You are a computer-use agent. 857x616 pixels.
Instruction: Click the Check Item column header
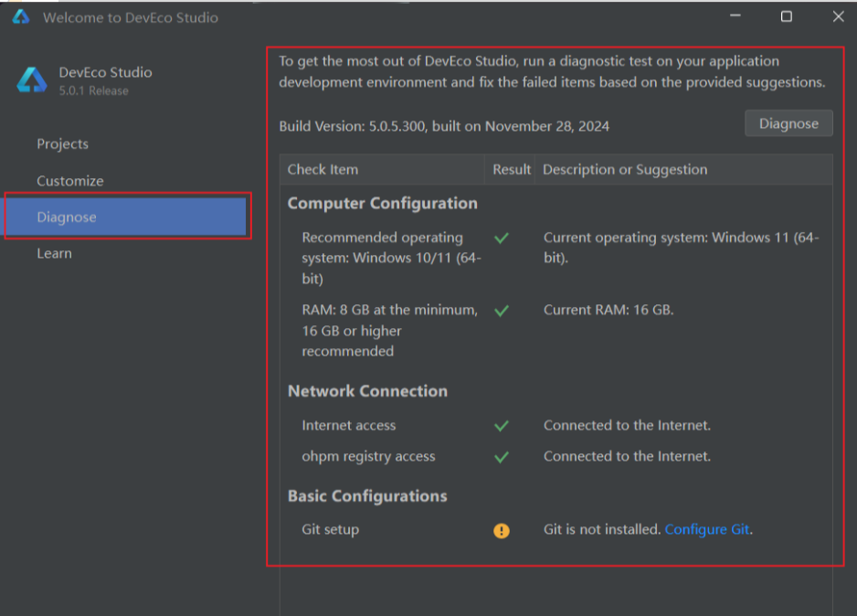(323, 170)
